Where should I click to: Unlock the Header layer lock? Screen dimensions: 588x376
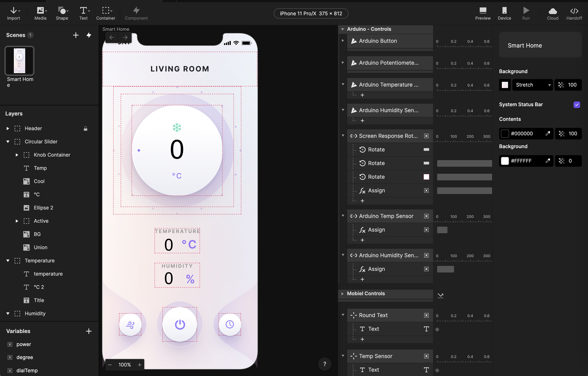tap(86, 129)
